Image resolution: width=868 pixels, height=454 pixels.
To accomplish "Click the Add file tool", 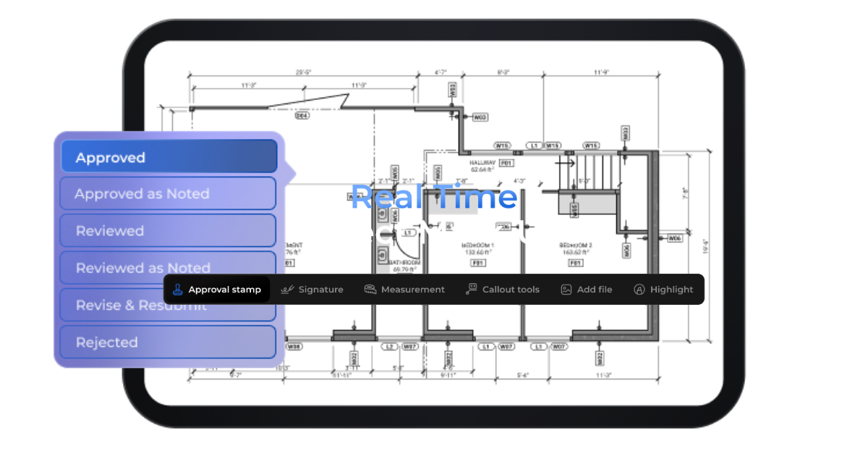I will [587, 289].
